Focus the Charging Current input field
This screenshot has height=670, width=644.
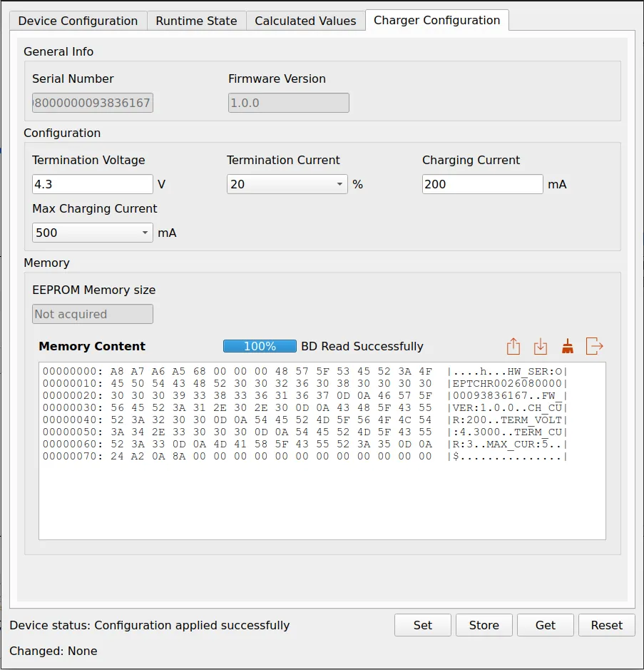tap(483, 184)
